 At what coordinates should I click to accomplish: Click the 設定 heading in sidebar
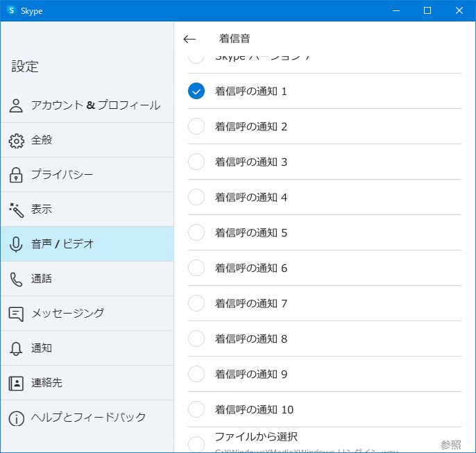[x=25, y=67]
